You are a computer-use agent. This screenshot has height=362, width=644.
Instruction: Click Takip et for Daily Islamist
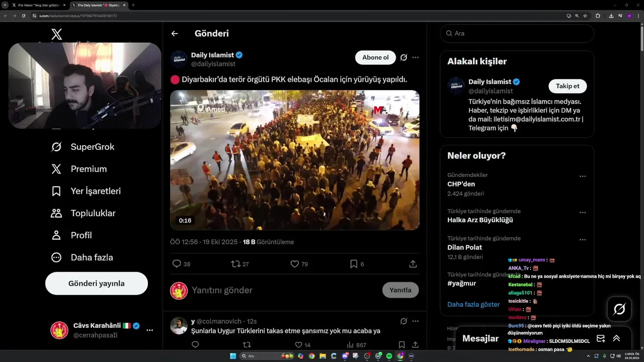568,86
